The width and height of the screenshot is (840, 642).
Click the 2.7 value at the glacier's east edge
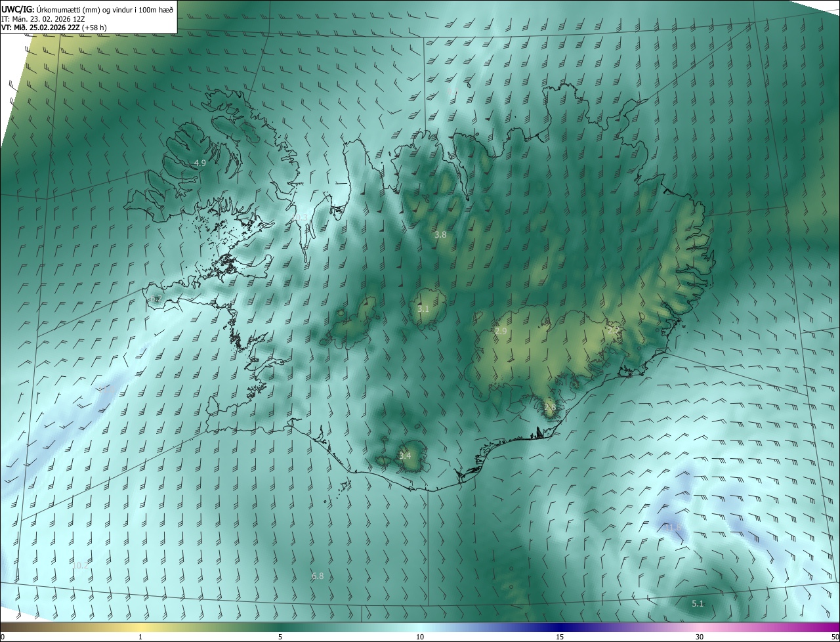tap(614, 330)
